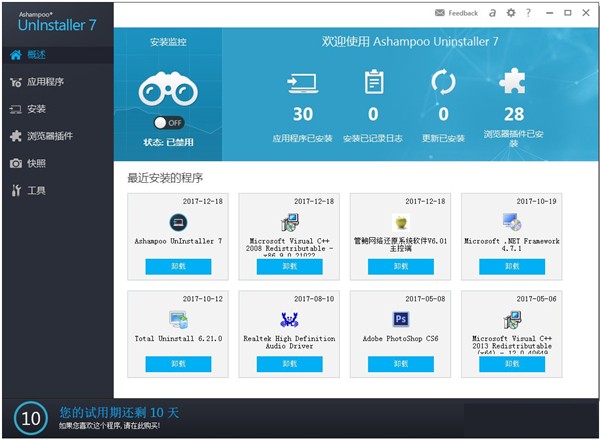This screenshot has height=440, width=600.
Task: Open settings via the gear icon
Action: pos(511,13)
